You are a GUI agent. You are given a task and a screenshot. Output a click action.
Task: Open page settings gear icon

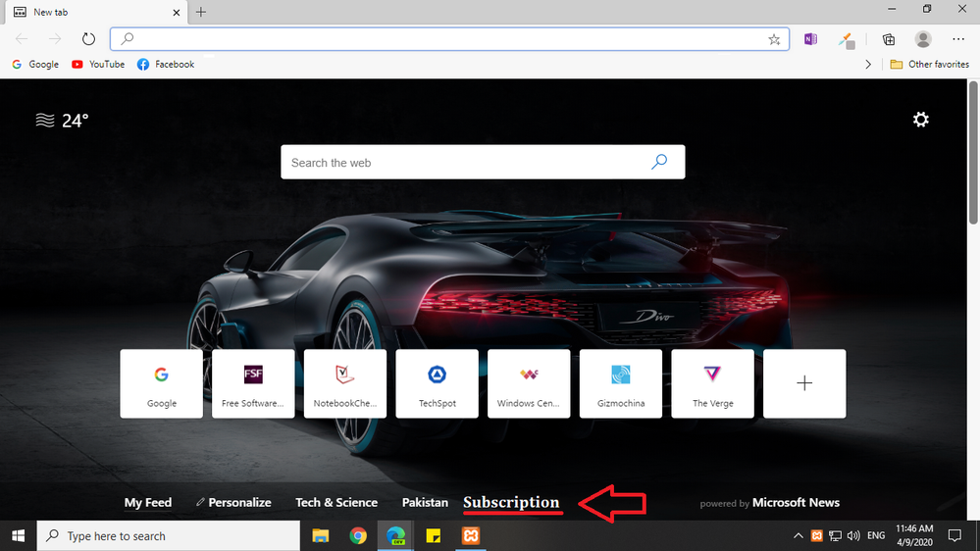coord(920,120)
